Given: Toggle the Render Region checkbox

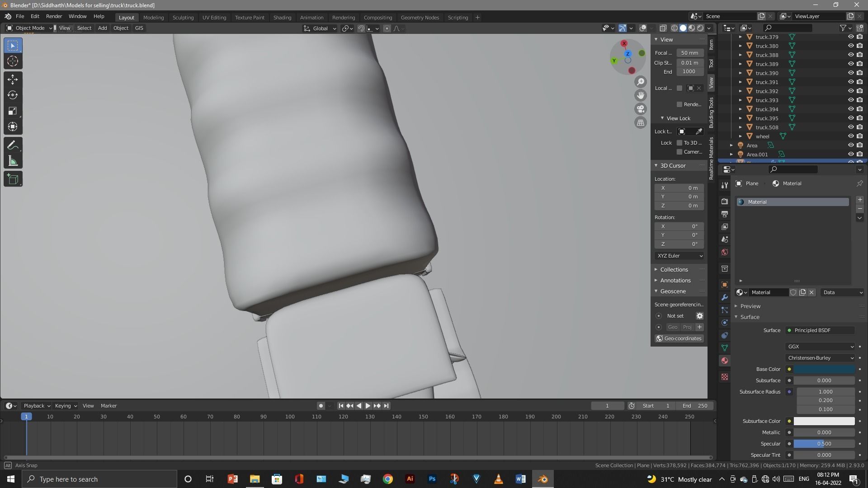Looking at the screenshot, I should (679, 104).
